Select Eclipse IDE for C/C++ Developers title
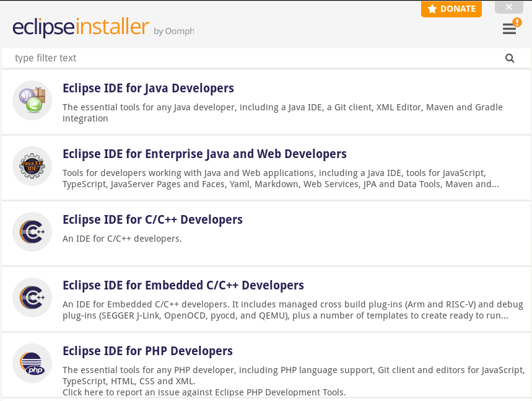532x401 pixels. click(152, 219)
